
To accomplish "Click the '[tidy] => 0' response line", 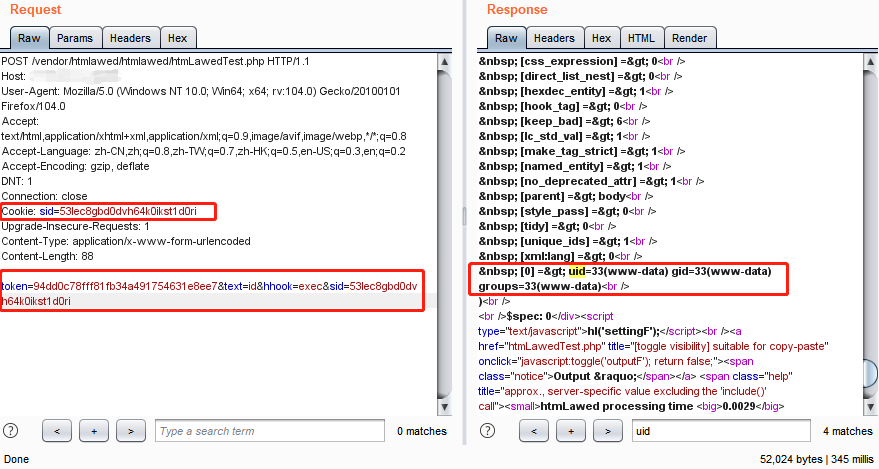I will (x=547, y=226).
